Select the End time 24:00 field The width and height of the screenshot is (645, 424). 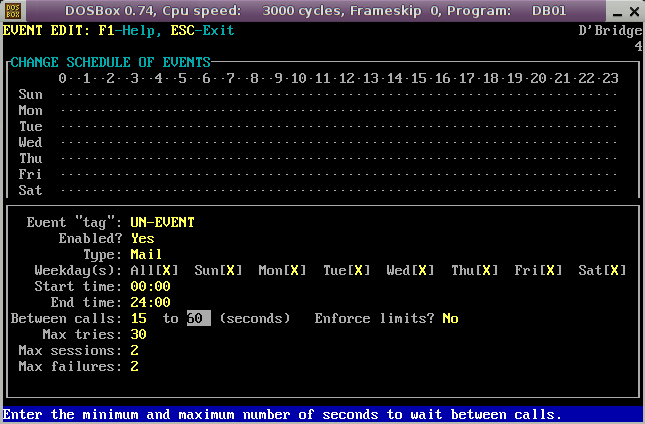[x=150, y=302]
